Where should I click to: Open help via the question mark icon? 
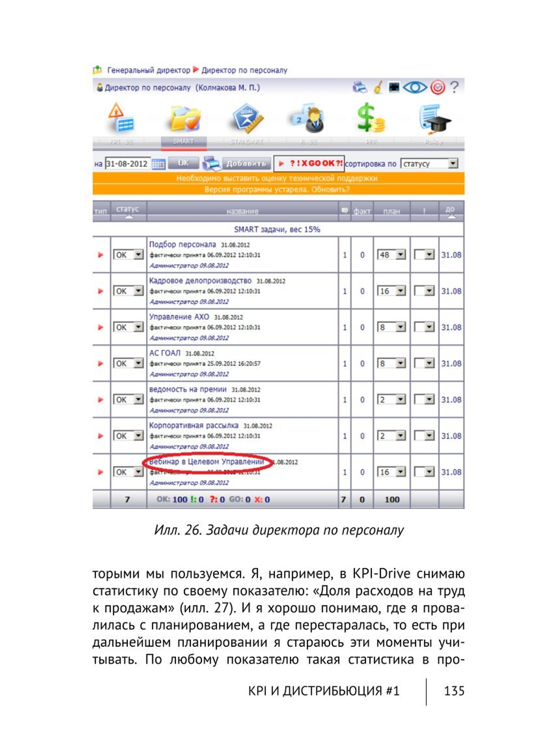(454, 87)
